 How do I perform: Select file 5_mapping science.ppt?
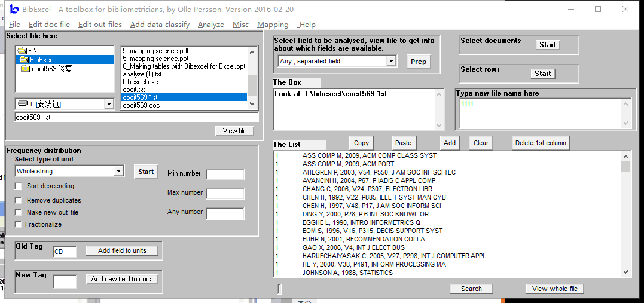tap(155, 59)
